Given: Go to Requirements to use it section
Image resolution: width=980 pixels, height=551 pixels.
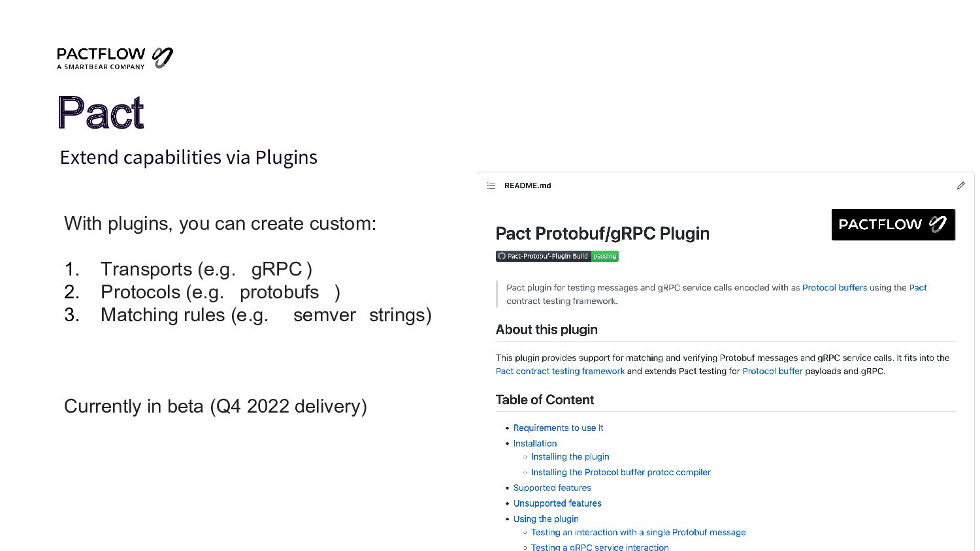Looking at the screenshot, I should (558, 428).
